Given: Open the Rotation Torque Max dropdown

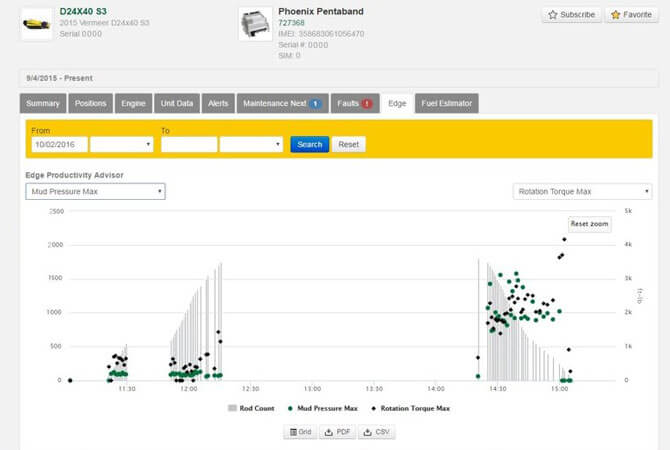Looking at the screenshot, I should click(582, 191).
